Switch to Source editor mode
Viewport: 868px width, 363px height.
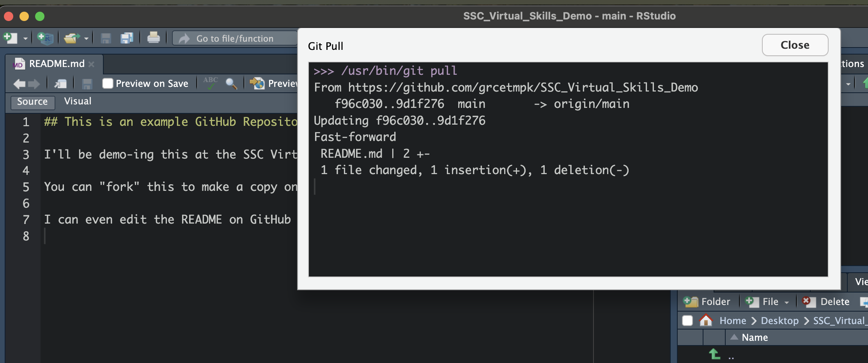(x=32, y=102)
